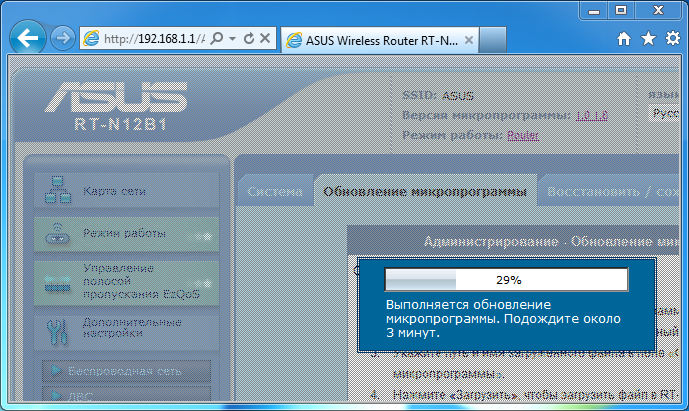The height and width of the screenshot is (411, 689).
Task: Click the ASUS logo
Action: [x=116, y=97]
